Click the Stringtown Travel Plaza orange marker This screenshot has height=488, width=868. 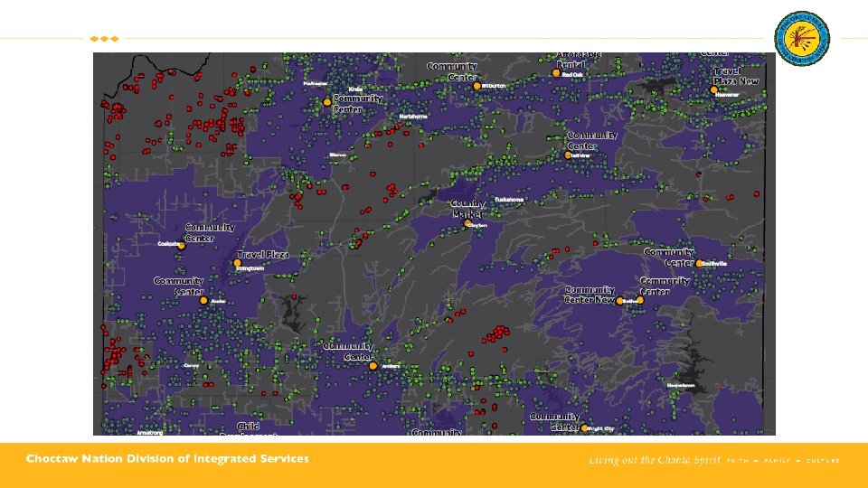click(x=237, y=263)
